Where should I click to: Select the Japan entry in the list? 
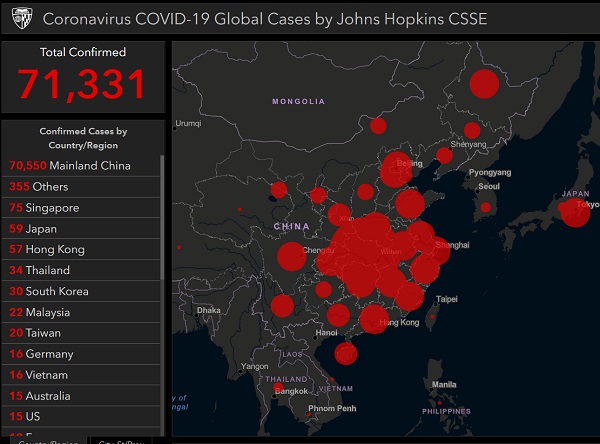pos(82,228)
